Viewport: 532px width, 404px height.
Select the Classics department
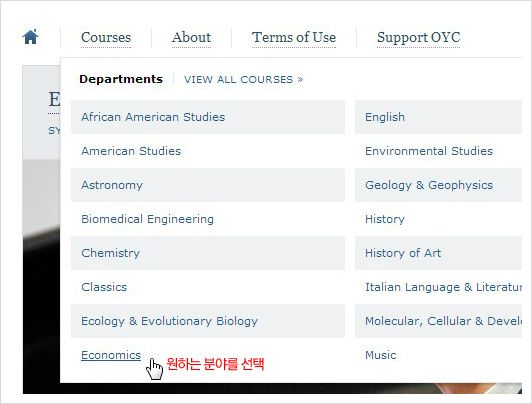click(208, 287)
